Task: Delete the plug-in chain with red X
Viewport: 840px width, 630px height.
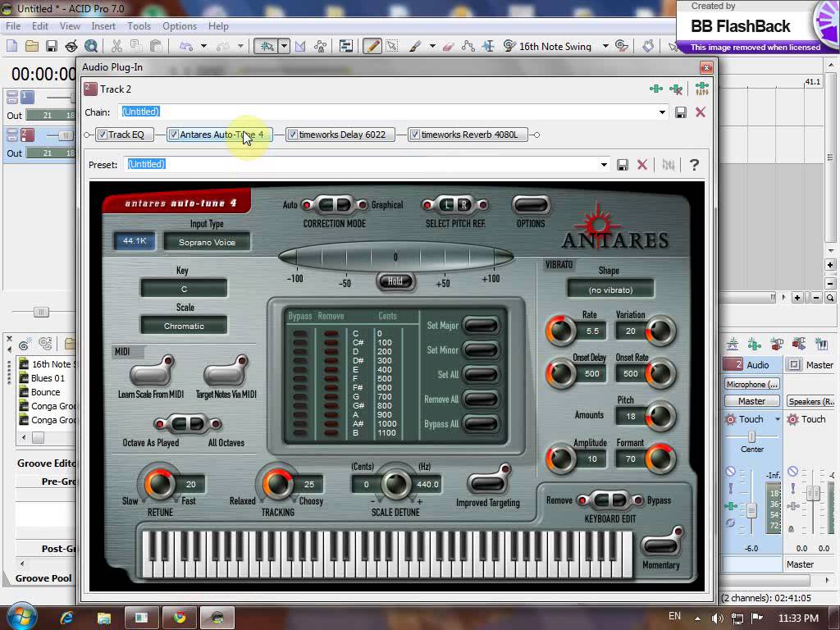Action: tap(701, 112)
